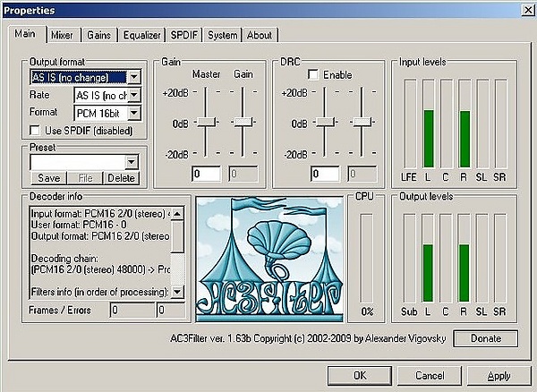537x392 pixels.
Task: Enable the DRC checkbox
Action: click(x=313, y=74)
